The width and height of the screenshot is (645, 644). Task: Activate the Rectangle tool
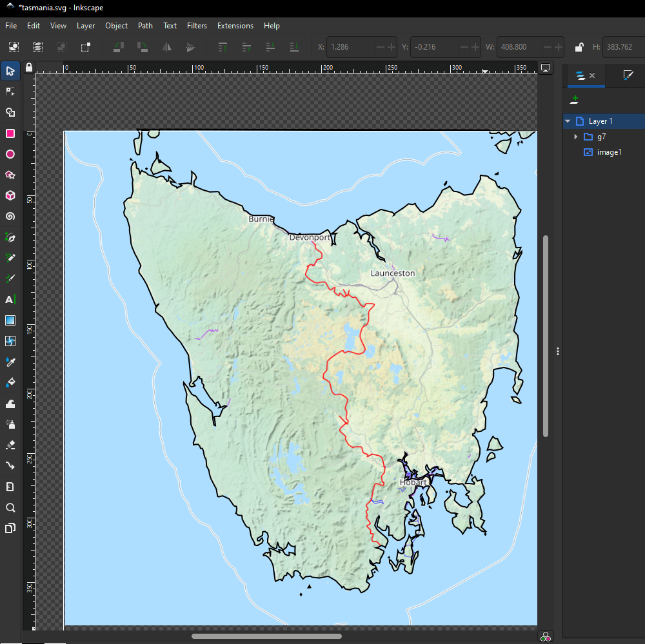[x=10, y=133]
